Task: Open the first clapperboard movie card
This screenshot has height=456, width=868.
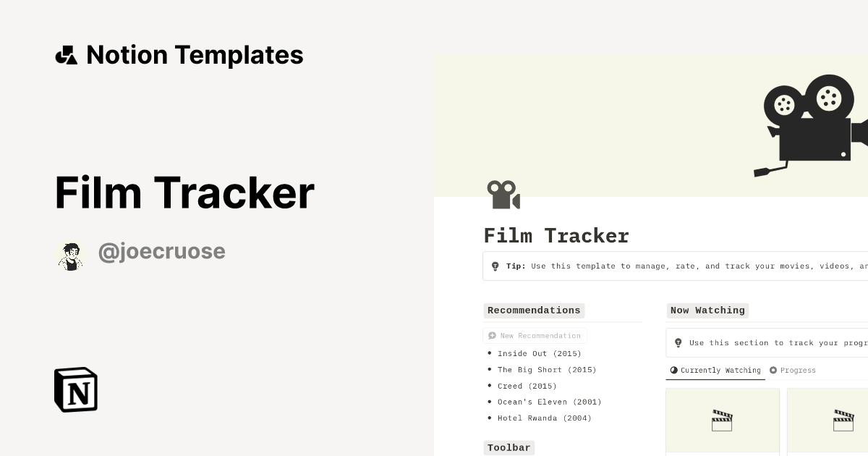Action: coord(722,421)
